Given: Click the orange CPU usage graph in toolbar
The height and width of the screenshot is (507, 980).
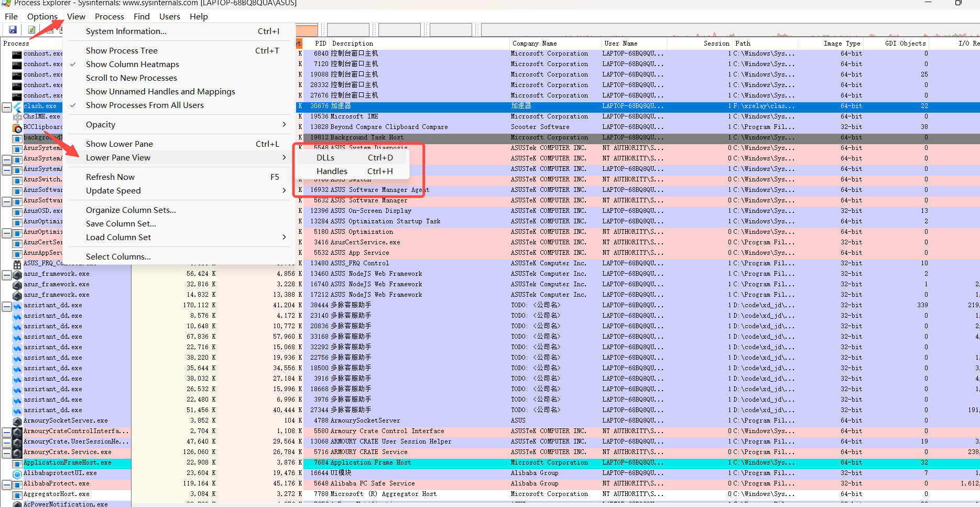Looking at the screenshot, I should click(307, 30).
